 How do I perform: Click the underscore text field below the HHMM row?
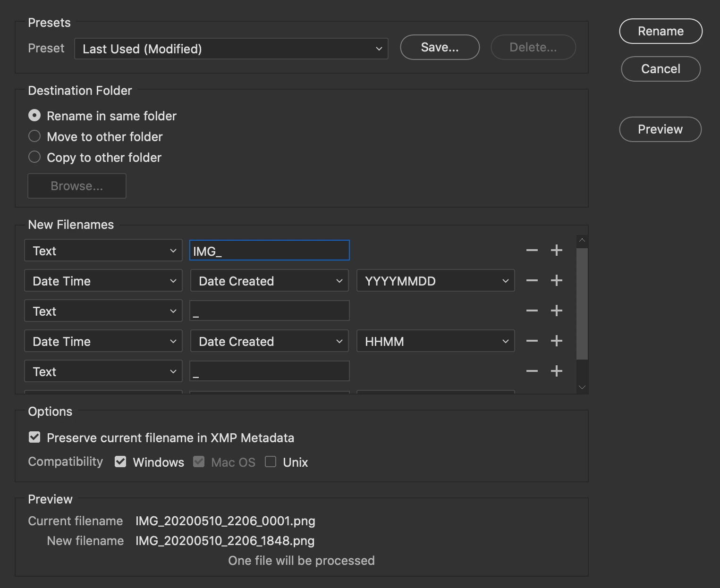(x=270, y=371)
